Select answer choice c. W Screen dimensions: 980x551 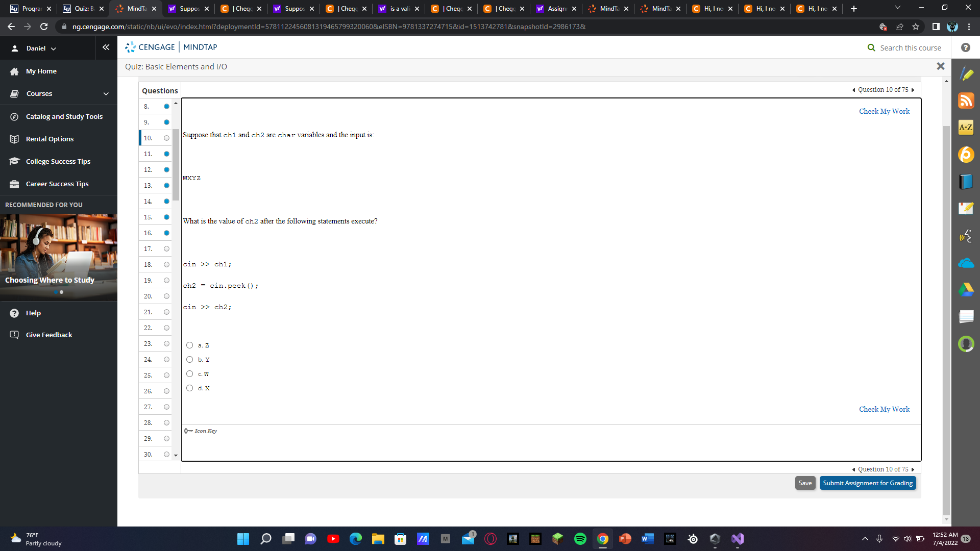click(189, 374)
